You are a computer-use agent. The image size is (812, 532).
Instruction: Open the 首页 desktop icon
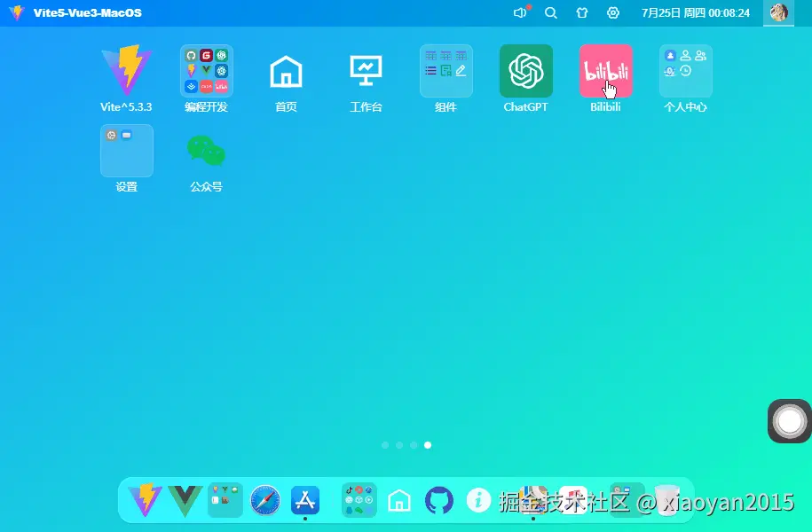tap(286, 71)
